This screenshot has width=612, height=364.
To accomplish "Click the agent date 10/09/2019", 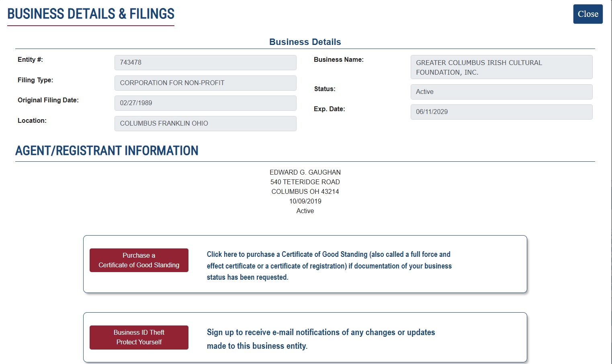I will coord(305,201).
